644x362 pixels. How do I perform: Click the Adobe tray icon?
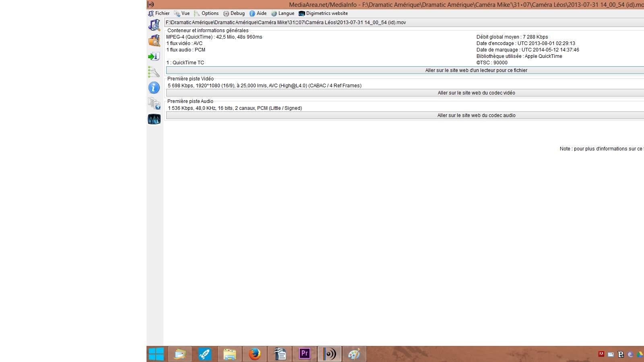coord(601,354)
